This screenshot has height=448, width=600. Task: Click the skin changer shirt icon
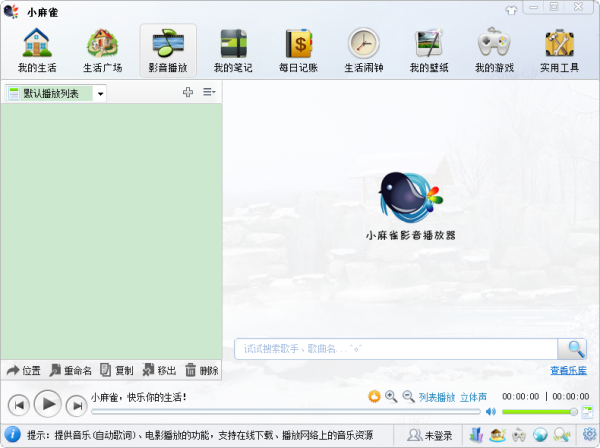point(511,10)
